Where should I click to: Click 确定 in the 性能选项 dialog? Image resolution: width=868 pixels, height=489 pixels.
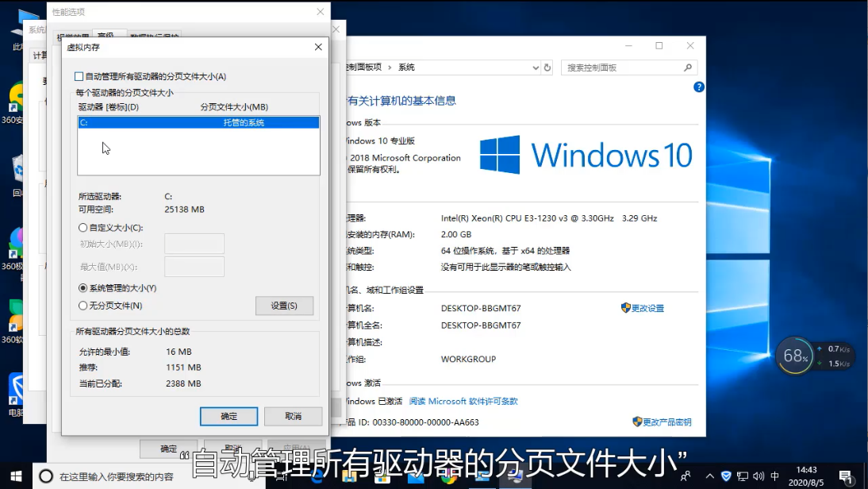168,449
